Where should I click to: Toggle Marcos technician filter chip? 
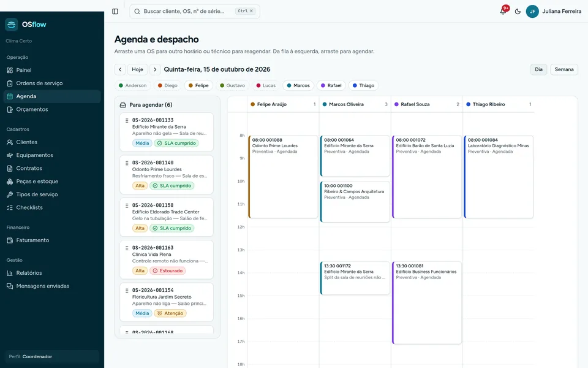(298, 86)
